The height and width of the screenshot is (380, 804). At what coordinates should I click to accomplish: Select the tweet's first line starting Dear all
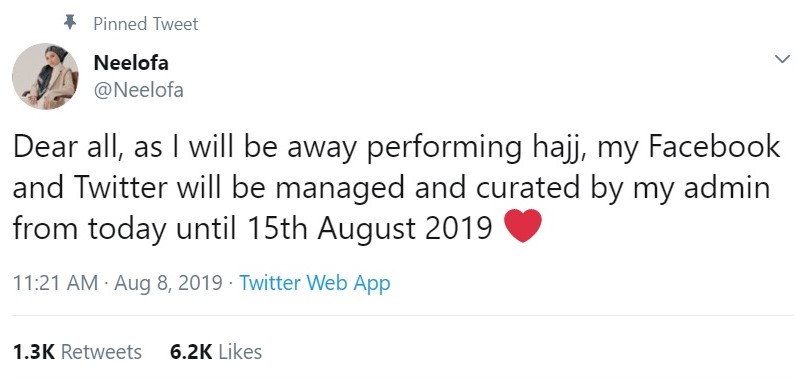coord(396,149)
